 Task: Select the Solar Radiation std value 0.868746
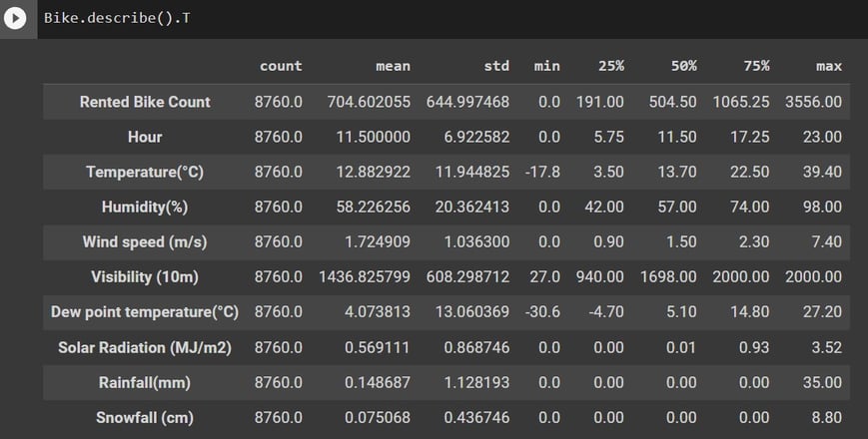point(476,347)
